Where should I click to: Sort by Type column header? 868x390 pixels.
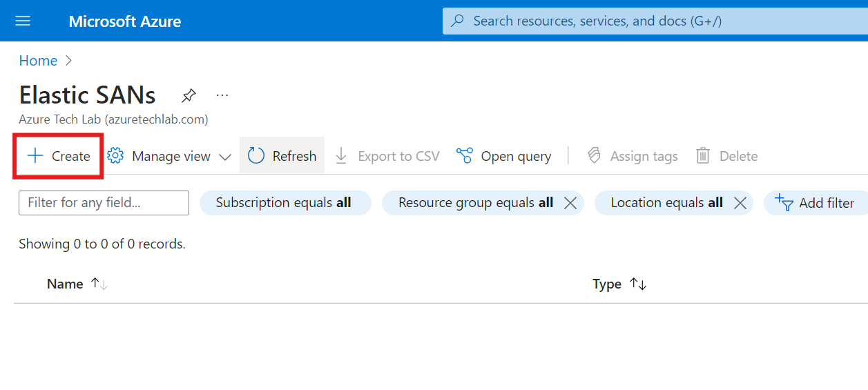pyautogui.click(x=607, y=284)
